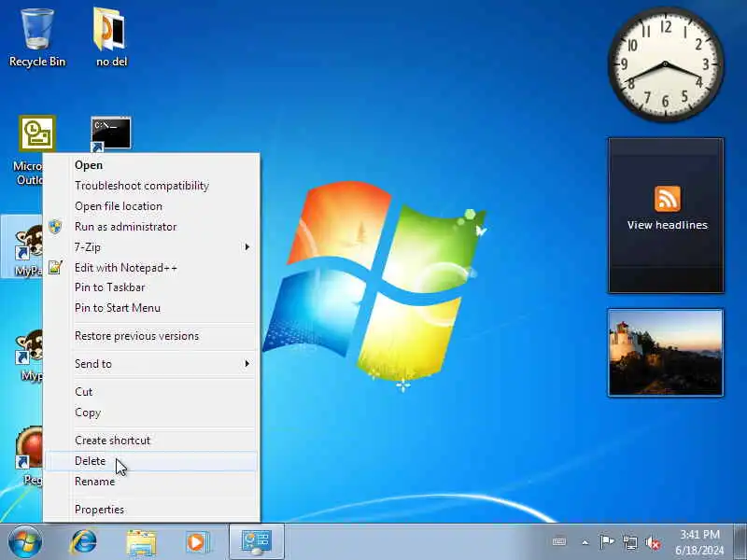The width and height of the screenshot is (747, 560).
Task: Select Pin to Taskbar
Action: (x=151, y=287)
